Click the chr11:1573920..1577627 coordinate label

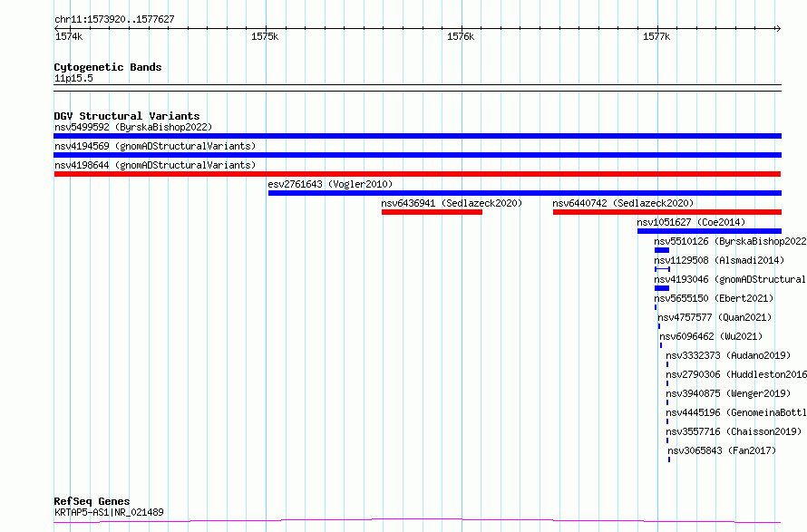pos(114,19)
